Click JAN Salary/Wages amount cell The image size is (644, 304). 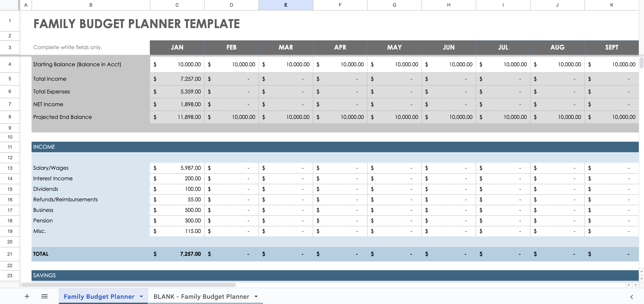177,168
